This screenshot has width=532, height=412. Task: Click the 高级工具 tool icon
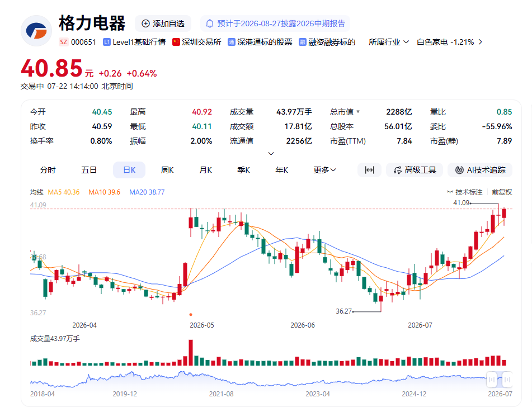398,170
